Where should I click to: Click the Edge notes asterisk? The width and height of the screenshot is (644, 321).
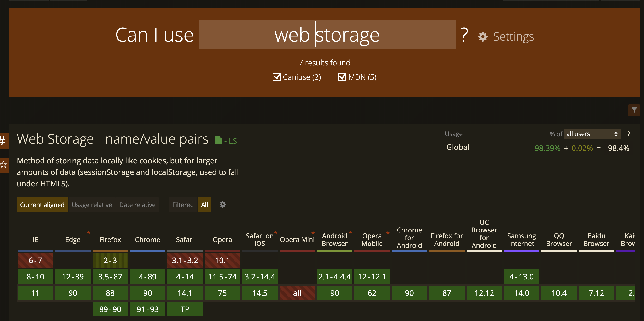(88, 233)
